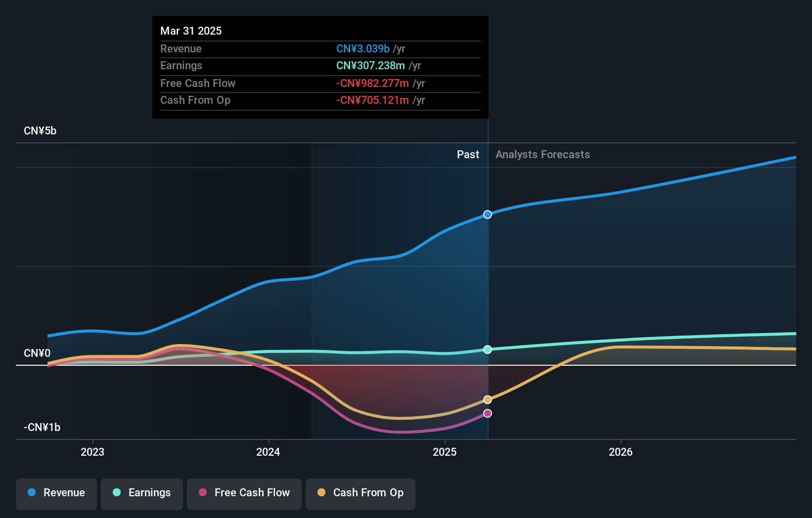The image size is (812, 518).
Task: Click the Free Cash Flow label in tooltip
Action: [x=198, y=84]
